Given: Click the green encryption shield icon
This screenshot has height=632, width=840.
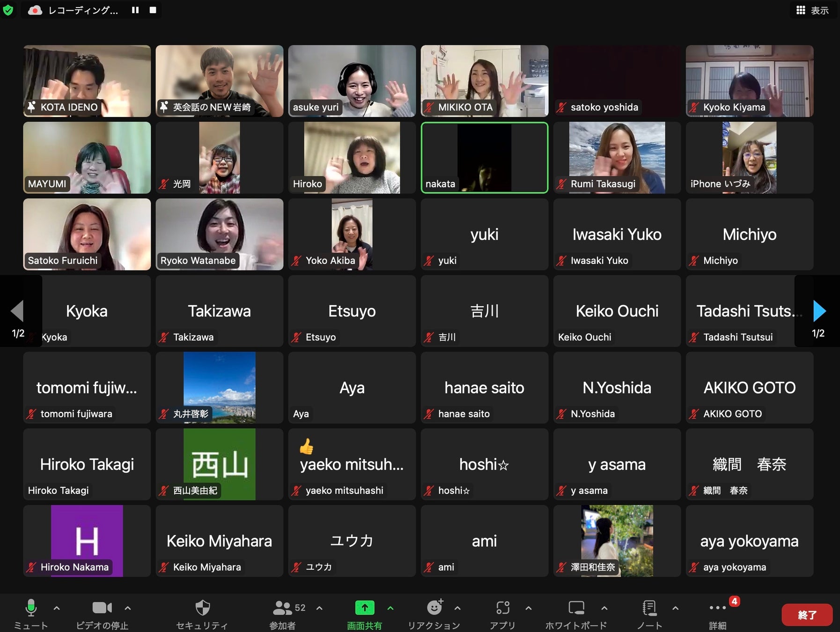Looking at the screenshot, I should pyautogui.click(x=8, y=10).
